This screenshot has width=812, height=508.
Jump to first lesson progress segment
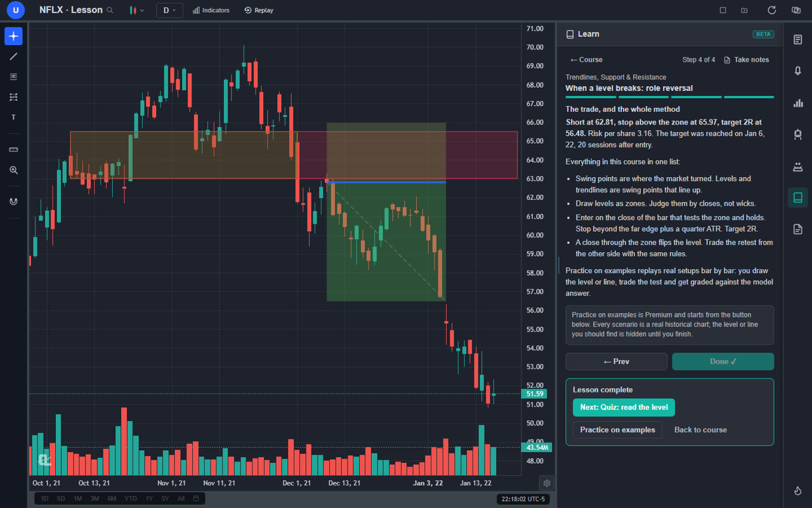(x=591, y=97)
